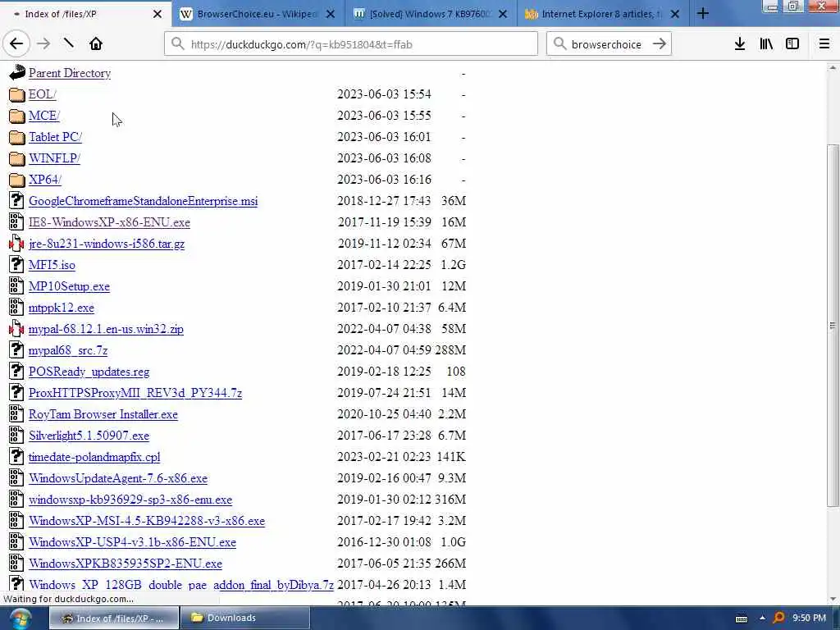
Task: Open the Downloads taskbar window
Action: pos(245,619)
